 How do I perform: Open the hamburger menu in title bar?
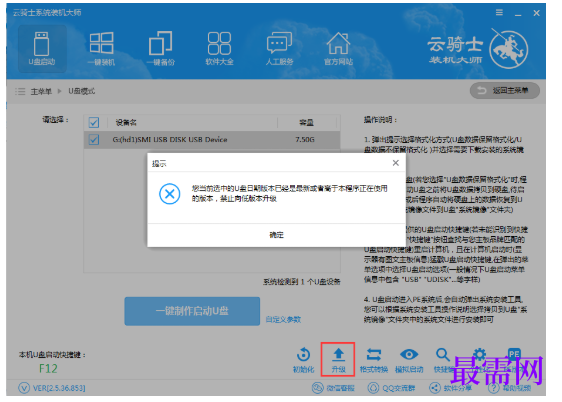(x=499, y=13)
